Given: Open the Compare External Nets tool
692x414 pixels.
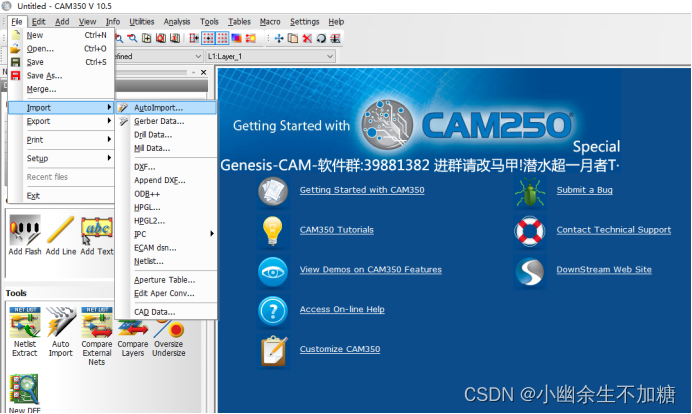Looking at the screenshot, I should [x=97, y=323].
